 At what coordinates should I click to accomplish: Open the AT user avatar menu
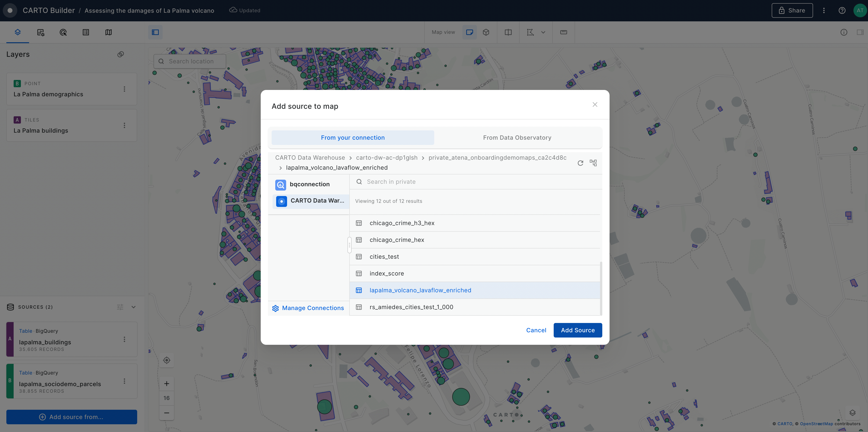point(860,10)
